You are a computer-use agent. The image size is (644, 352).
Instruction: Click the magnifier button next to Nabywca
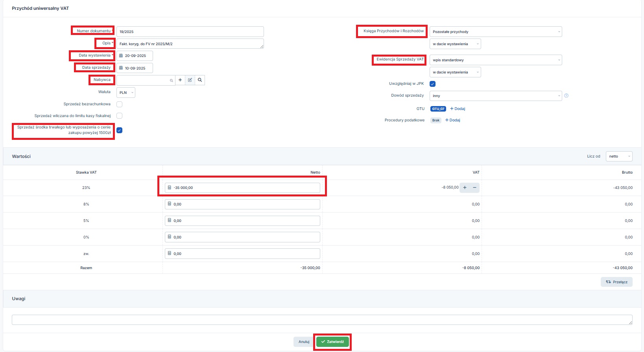[200, 80]
